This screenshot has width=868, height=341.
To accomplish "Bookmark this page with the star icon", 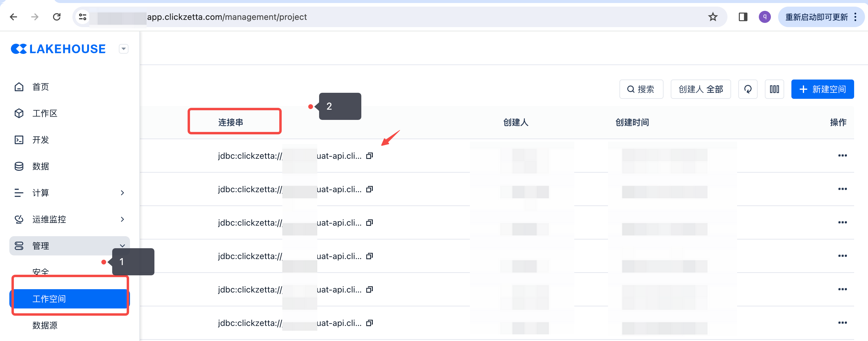I will click(x=713, y=17).
